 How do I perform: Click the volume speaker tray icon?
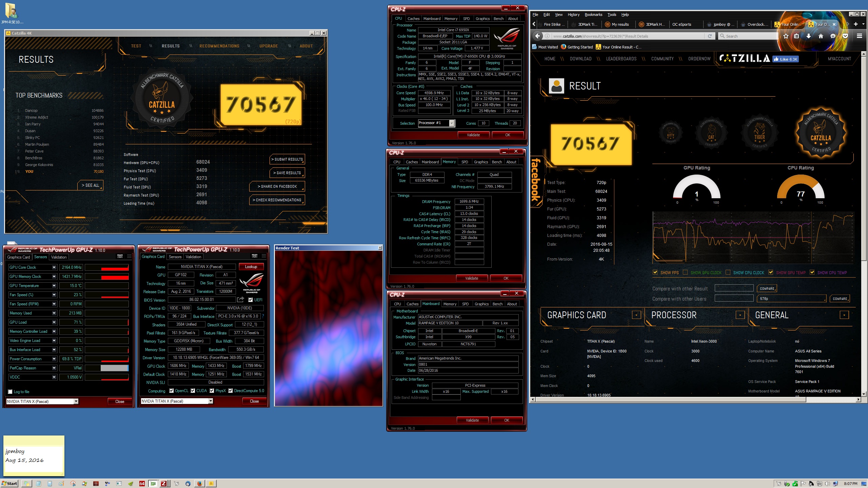click(827, 484)
